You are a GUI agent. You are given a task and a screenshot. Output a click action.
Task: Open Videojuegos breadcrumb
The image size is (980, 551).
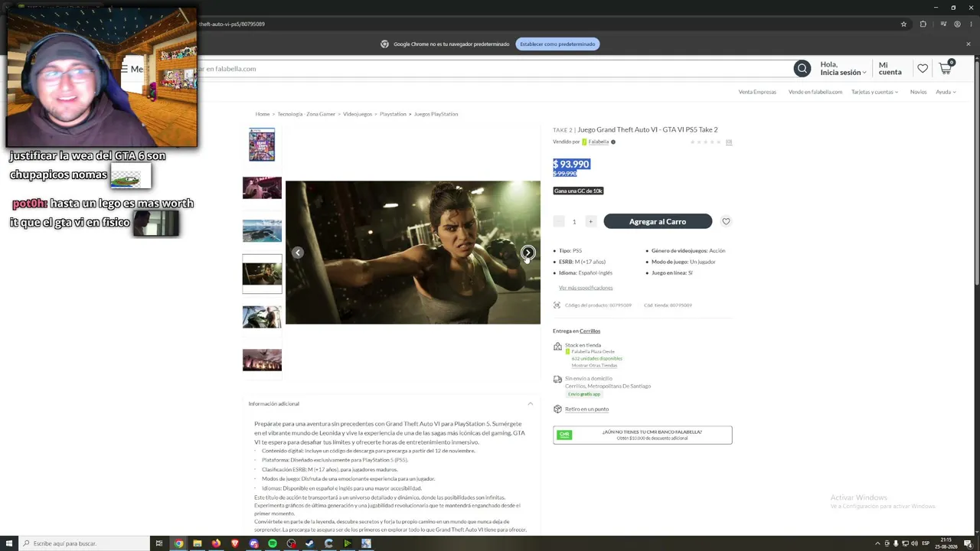358,114
